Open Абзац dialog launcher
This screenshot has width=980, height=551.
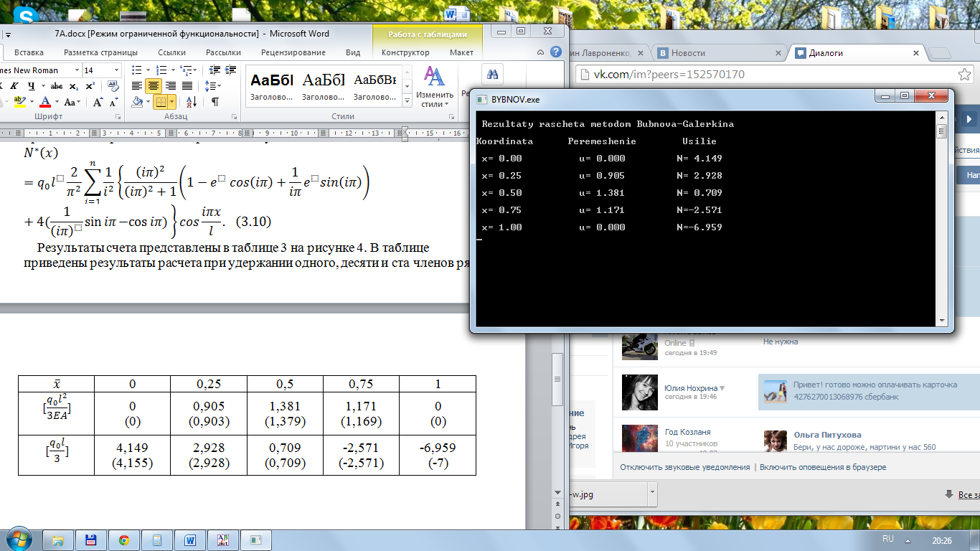pyautogui.click(x=234, y=116)
